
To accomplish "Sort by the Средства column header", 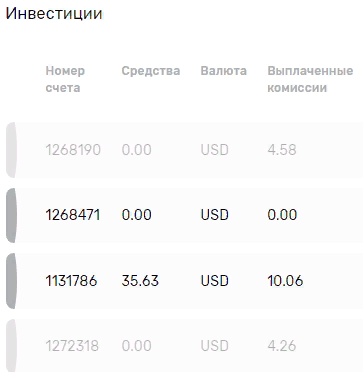I will click(x=151, y=71).
